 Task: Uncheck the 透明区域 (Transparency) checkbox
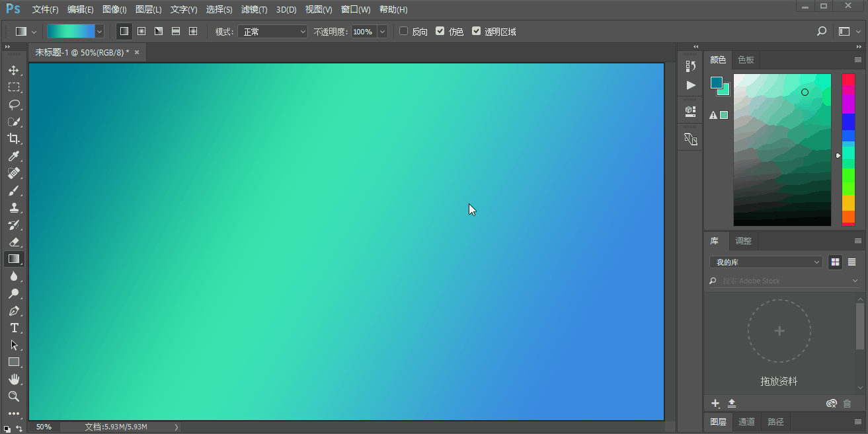point(476,31)
